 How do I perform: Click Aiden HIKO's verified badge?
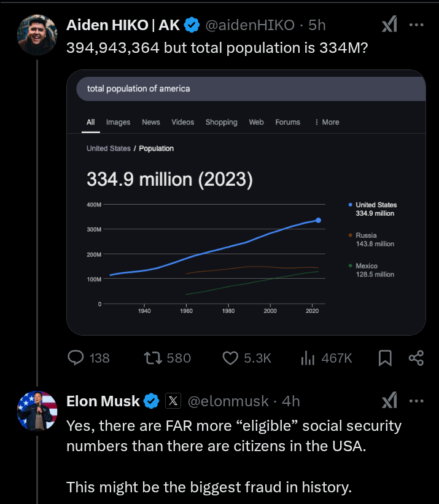[192, 25]
